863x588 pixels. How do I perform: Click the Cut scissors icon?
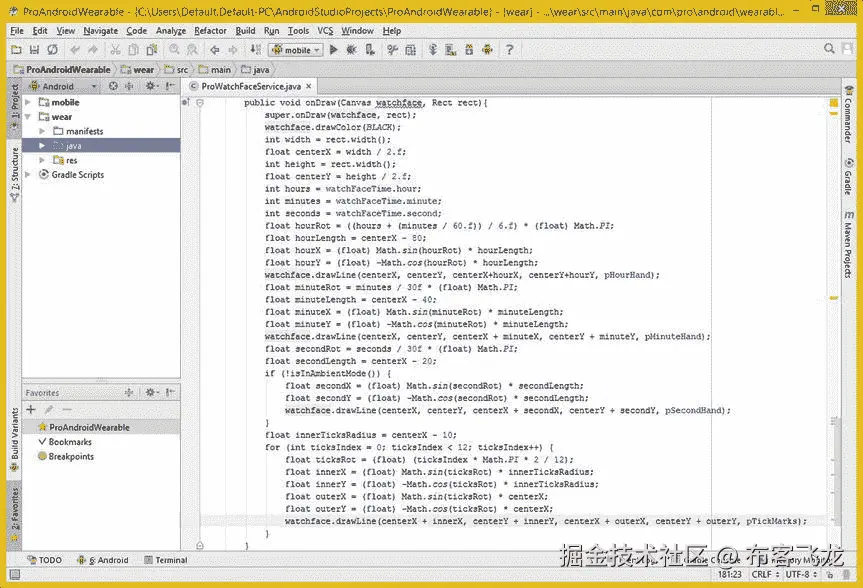click(115, 50)
